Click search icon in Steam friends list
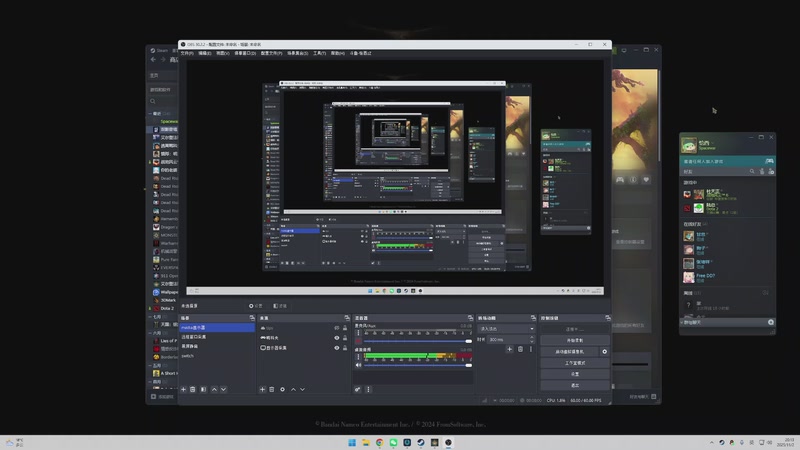The image size is (800, 450). point(752,171)
